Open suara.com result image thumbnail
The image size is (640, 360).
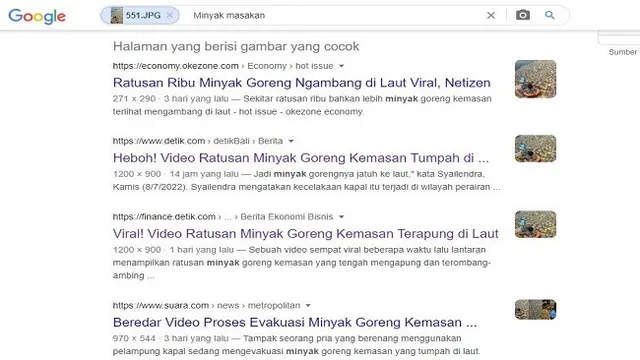coord(535,309)
